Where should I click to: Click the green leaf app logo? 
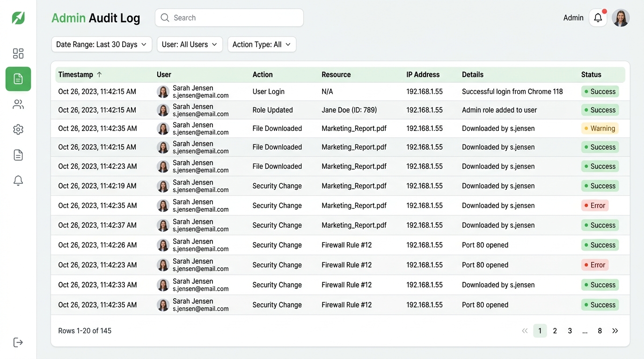18,18
